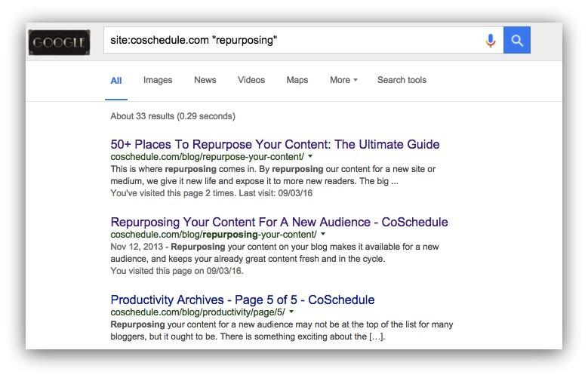The width and height of the screenshot is (588, 378).
Task: Click the Google doodle logo
Action: (59, 42)
